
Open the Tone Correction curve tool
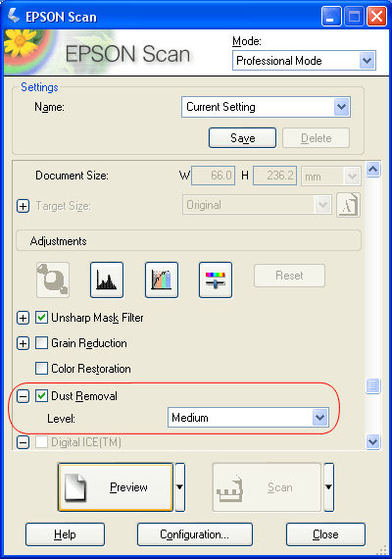pos(162,279)
